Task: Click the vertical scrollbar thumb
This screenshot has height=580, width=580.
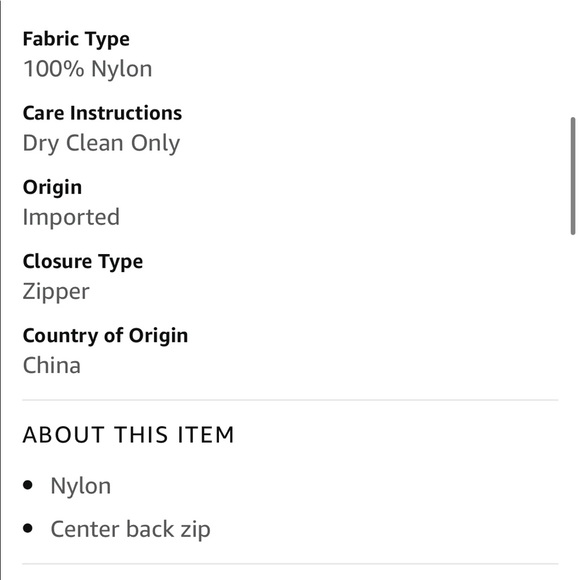Action: point(573,176)
